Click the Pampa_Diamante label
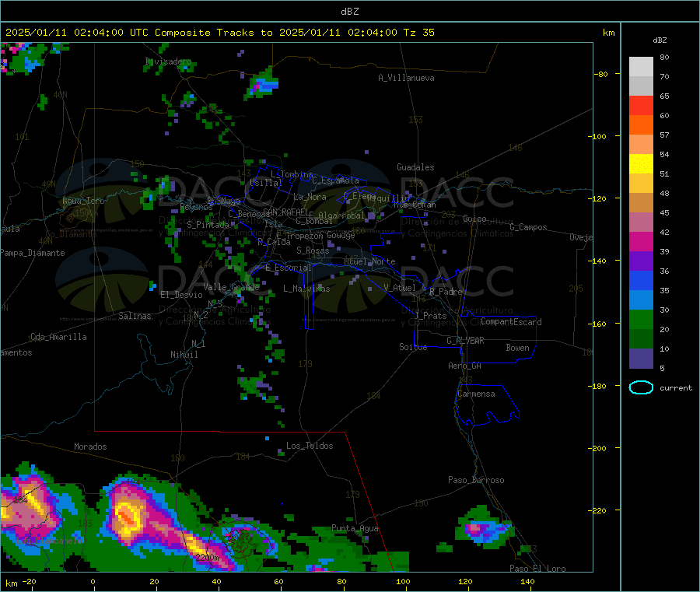 (x=33, y=253)
